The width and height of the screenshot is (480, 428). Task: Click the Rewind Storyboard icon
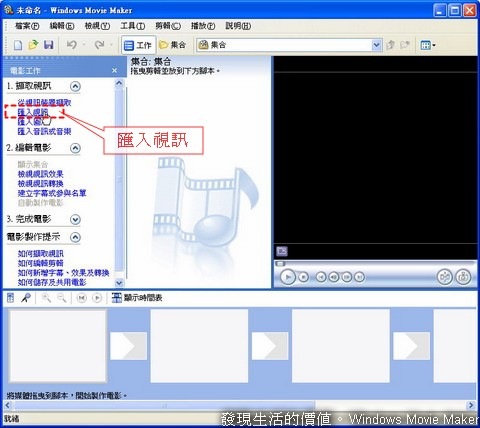82,298
